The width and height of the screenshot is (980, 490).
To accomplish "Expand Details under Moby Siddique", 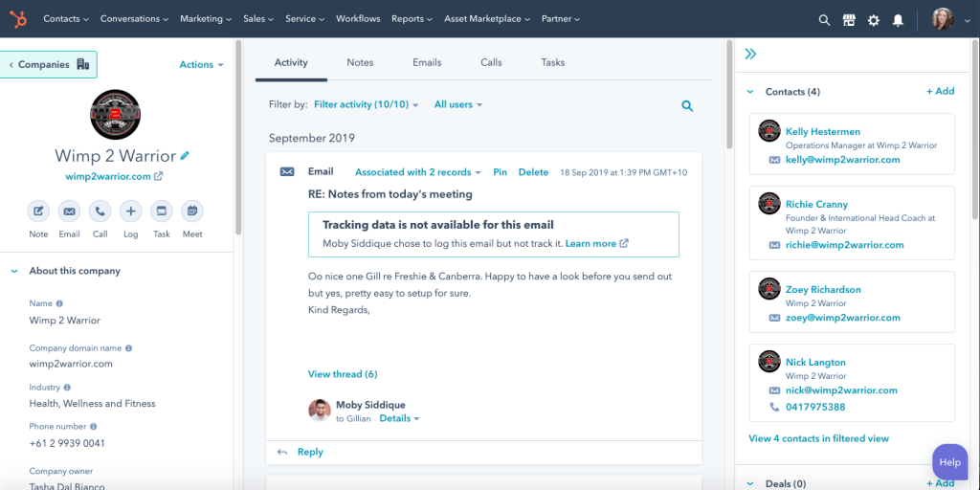I will coord(399,418).
